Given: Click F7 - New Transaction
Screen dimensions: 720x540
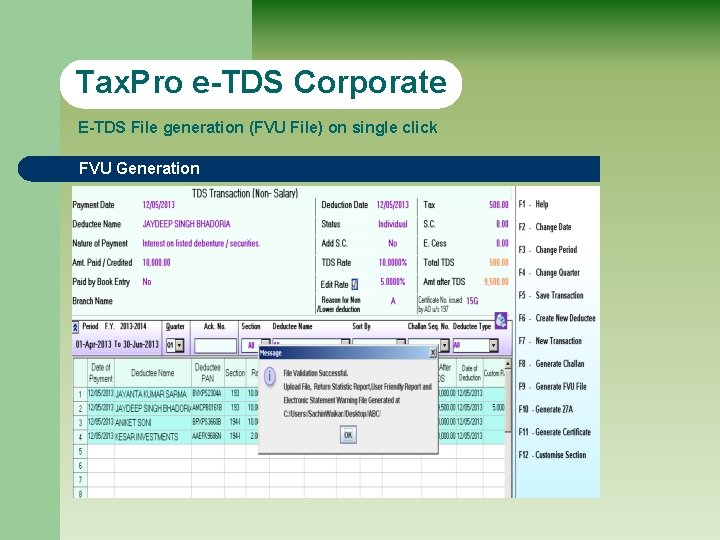Looking at the screenshot, I should [x=550, y=341].
